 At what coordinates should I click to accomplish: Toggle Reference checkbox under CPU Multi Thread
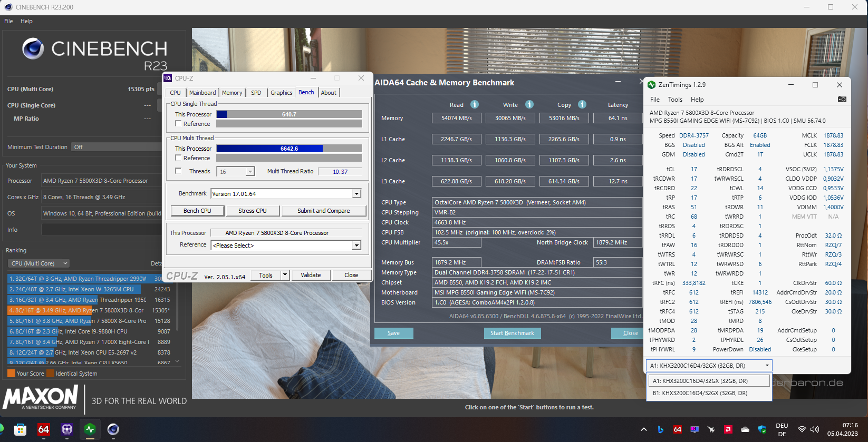click(178, 158)
